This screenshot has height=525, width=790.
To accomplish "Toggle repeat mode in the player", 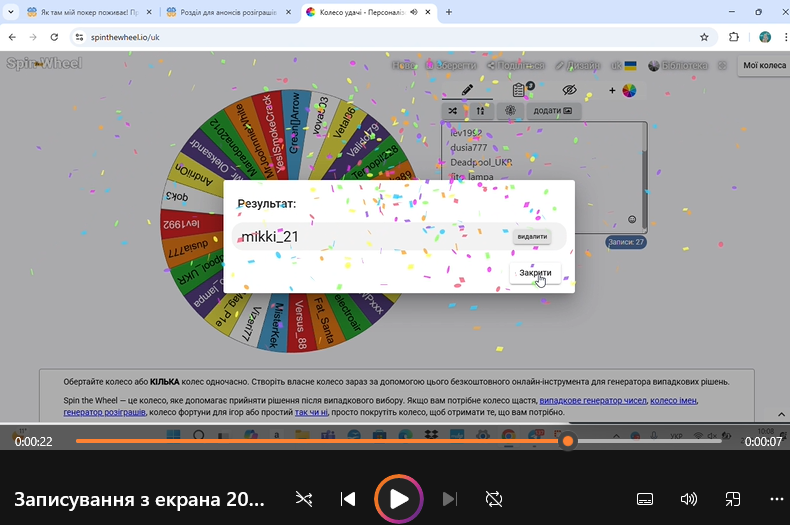I will [x=493, y=499].
